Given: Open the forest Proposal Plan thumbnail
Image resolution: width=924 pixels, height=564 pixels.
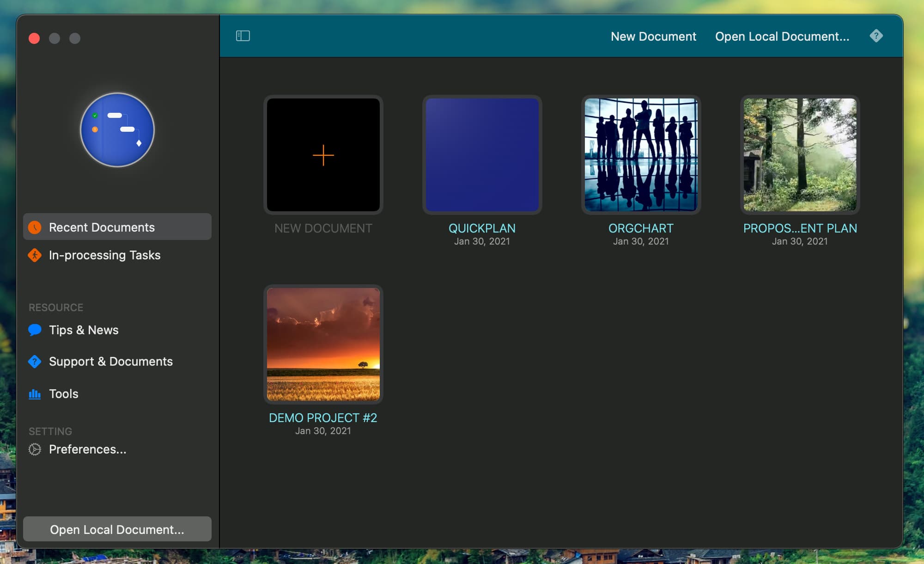Looking at the screenshot, I should (800, 155).
